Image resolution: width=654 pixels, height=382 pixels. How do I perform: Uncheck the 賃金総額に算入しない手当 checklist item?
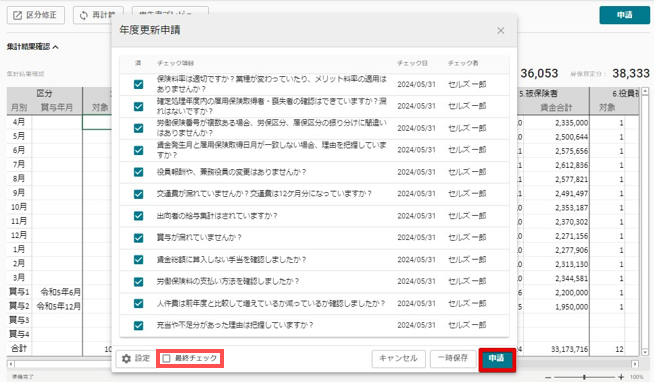[138, 260]
